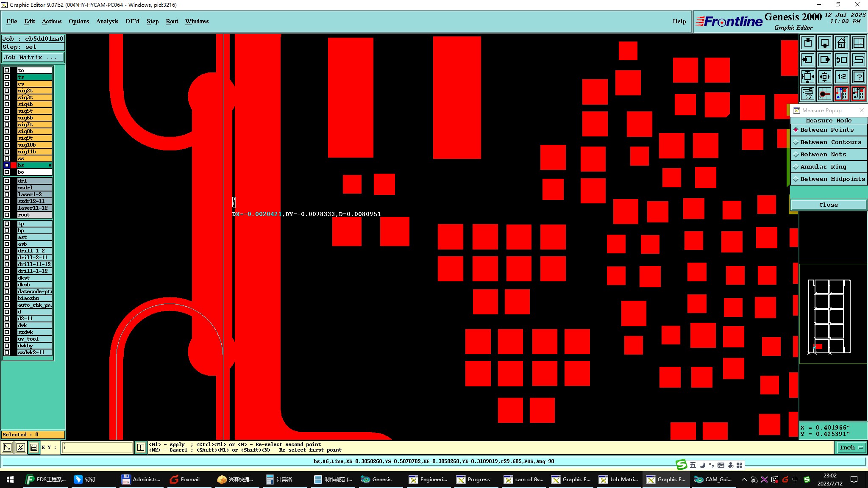Image resolution: width=868 pixels, height=488 pixels.
Task: Click the undo previous view icon
Action: point(841,60)
